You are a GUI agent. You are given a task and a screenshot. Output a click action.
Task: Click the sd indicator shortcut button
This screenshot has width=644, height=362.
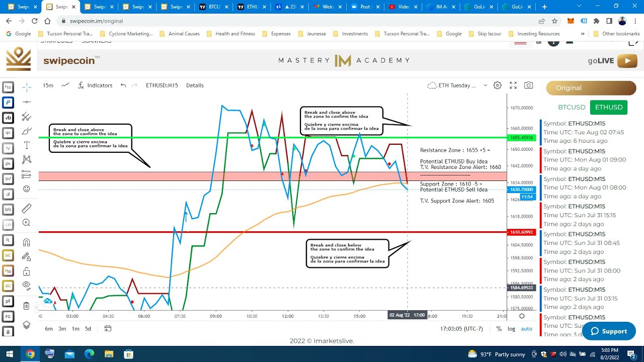tap(8, 178)
